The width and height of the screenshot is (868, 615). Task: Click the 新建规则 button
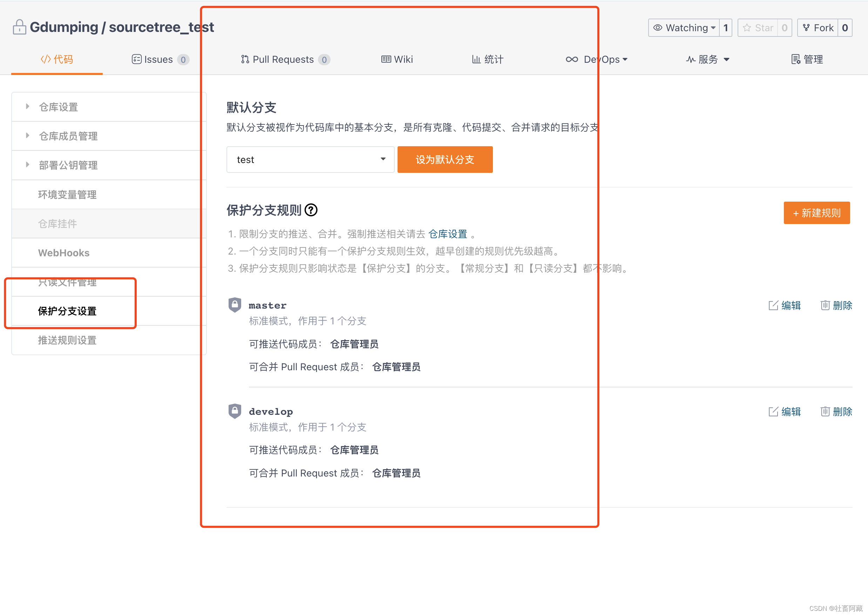click(816, 213)
